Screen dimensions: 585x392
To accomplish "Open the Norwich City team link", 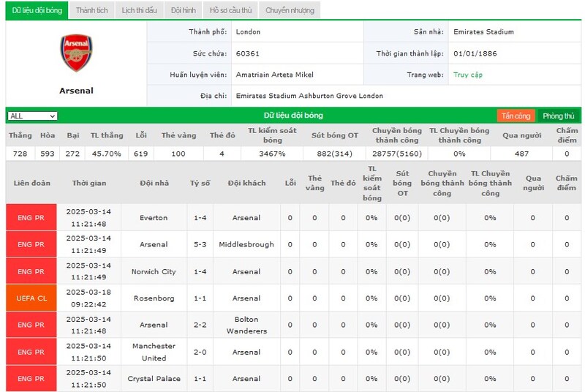I will 154,271.
